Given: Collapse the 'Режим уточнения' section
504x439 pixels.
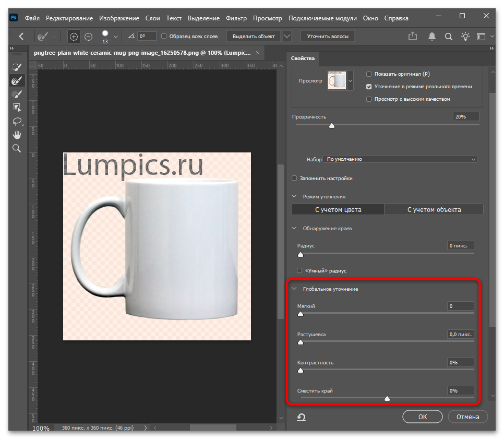Looking at the screenshot, I should click(x=294, y=196).
